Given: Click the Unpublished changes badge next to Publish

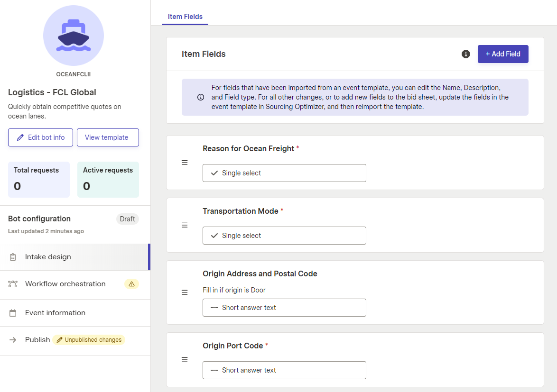Looking at the screenshot, I should click(89, 340).
